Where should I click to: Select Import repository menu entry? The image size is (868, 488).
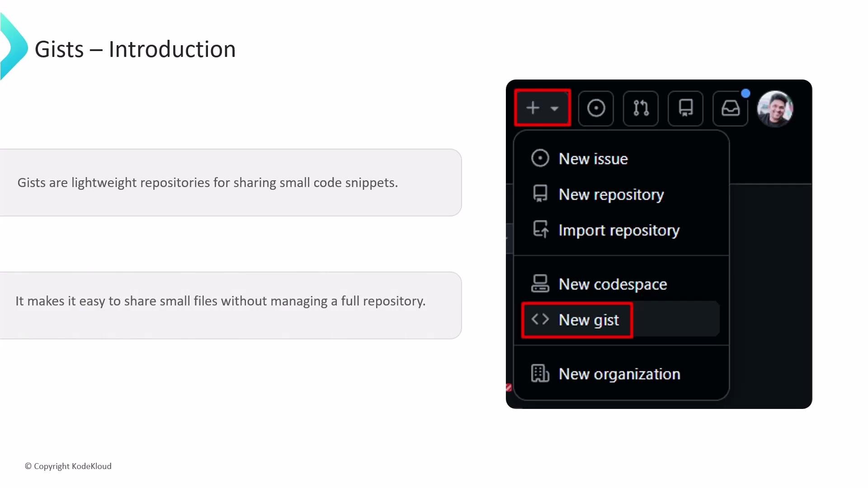[621, 230]
